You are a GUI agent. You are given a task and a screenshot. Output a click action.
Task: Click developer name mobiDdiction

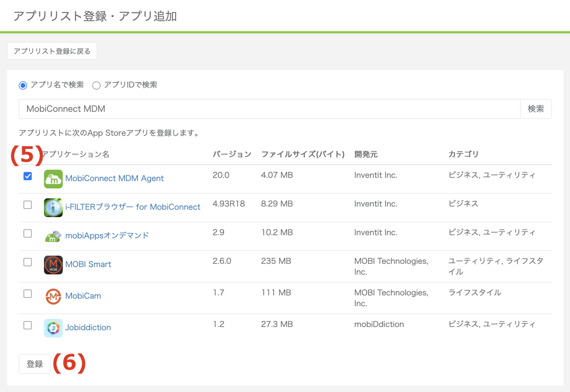point(379,324)
